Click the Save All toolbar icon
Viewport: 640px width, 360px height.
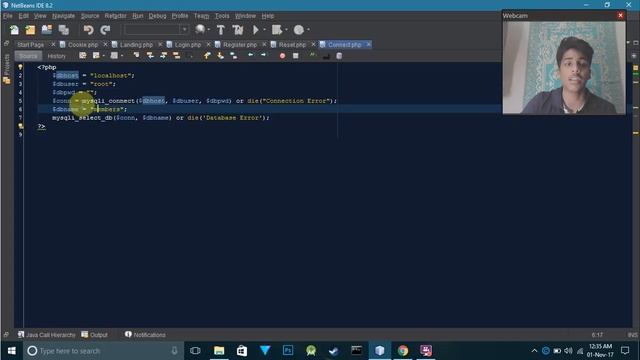pos(63,30)
